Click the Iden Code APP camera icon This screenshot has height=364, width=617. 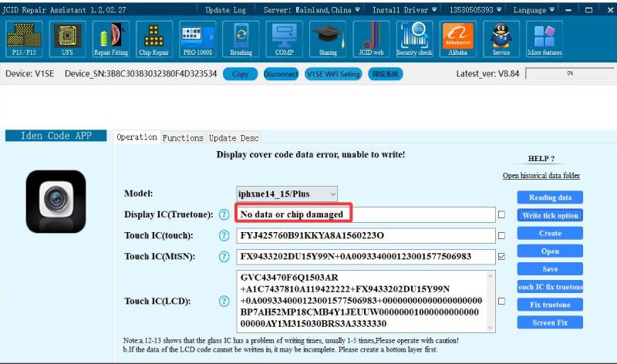(56, 201)
